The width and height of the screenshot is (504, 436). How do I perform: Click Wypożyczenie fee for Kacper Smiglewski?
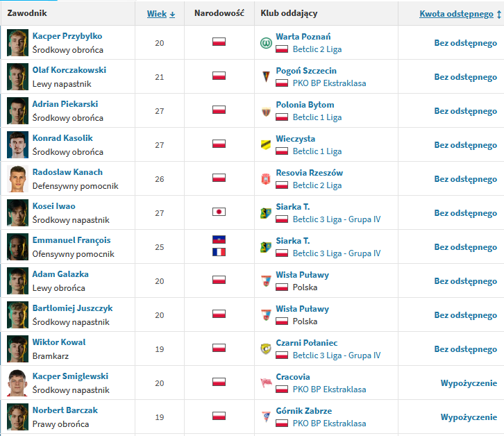(x=469, y=383)
